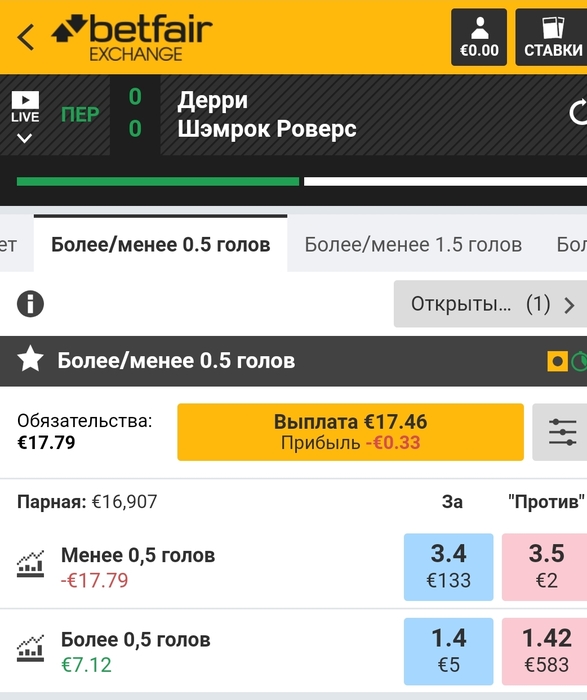
Task: Open the Ставки betslip icon
Action: [x=552, y=37]
